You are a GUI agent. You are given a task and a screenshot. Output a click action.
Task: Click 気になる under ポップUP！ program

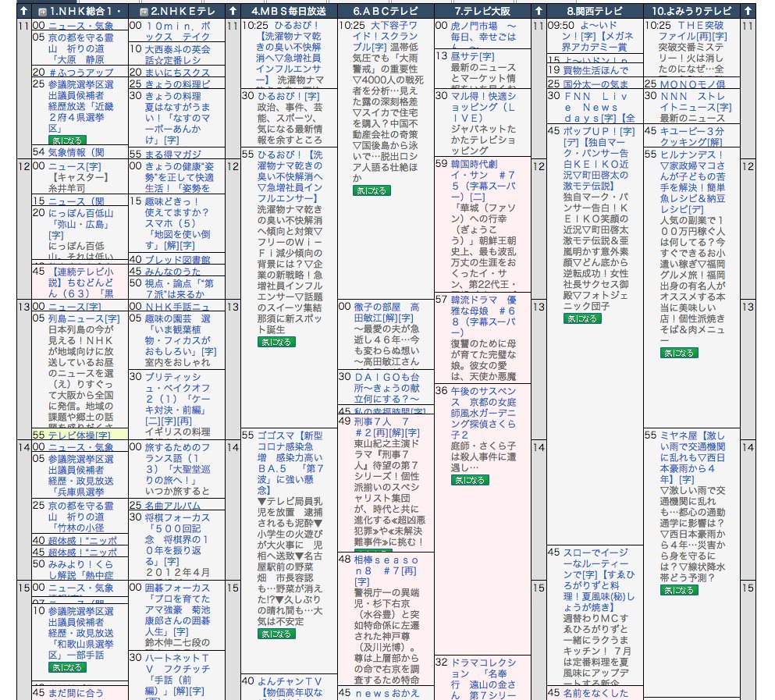click(x=581, y=318)
